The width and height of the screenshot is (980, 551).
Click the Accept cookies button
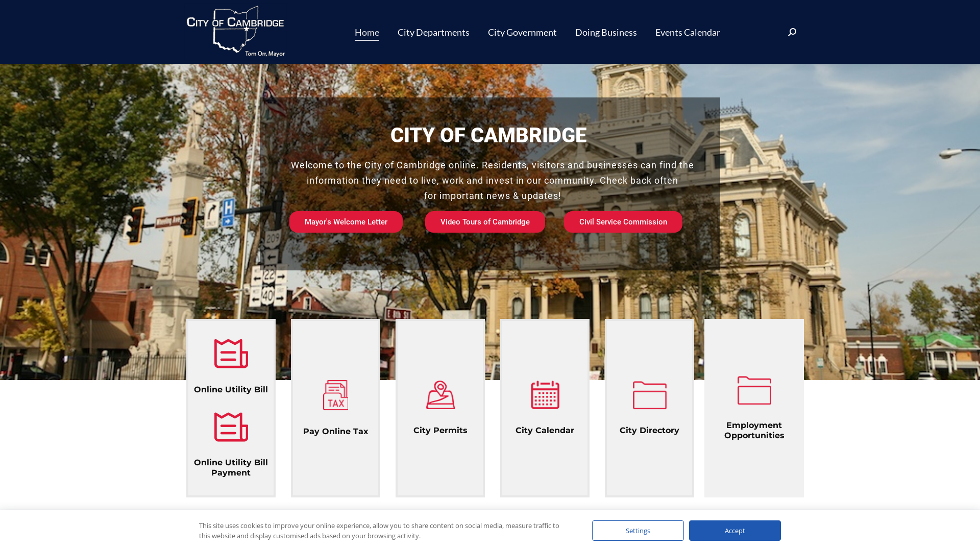[x=734, y=530]
